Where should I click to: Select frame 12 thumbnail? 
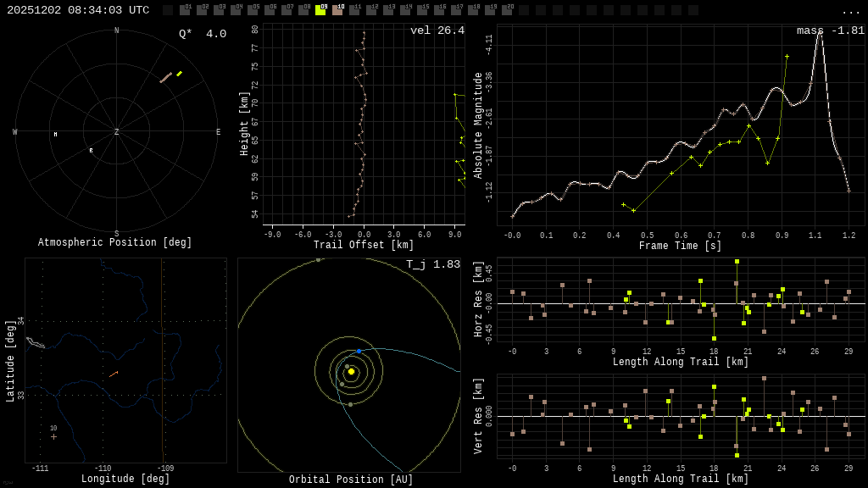pos(371,11)
